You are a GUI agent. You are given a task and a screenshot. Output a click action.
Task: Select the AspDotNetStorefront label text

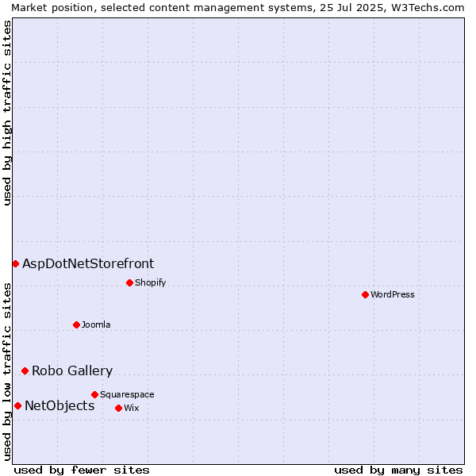pos(88,263)
